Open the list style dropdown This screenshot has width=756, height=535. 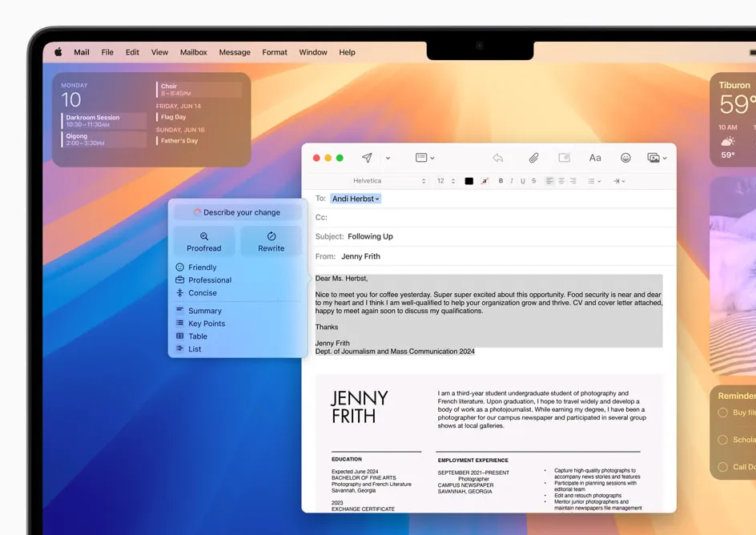(593, 181)
